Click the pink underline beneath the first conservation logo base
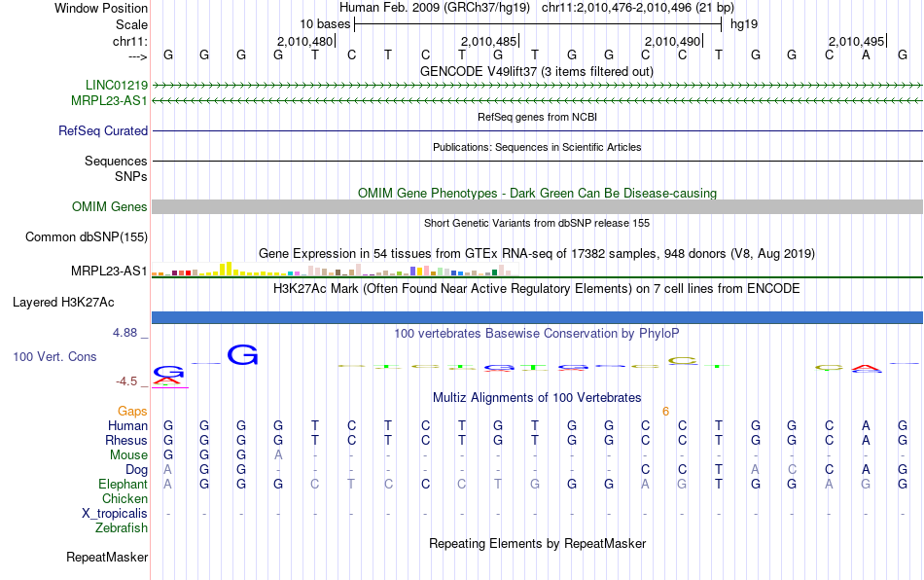 tap(170, 388)
